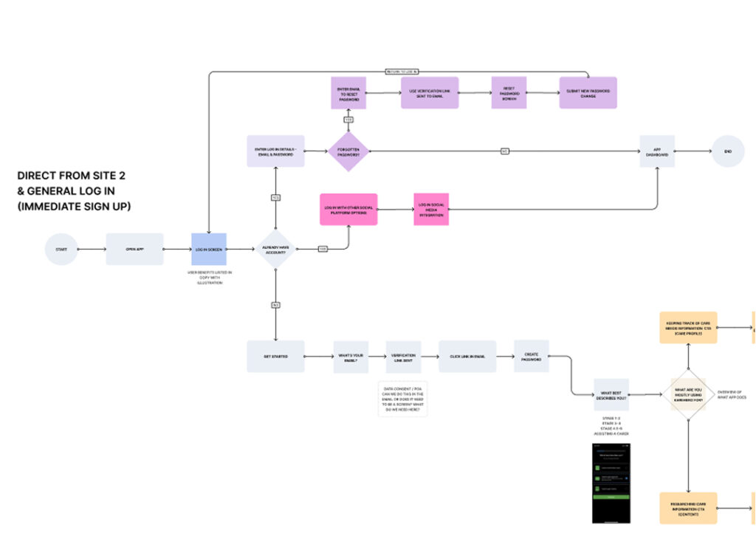
Task: Select the orange RESEARCHING CARE INFORMATION CTA box
Action: 688,508
